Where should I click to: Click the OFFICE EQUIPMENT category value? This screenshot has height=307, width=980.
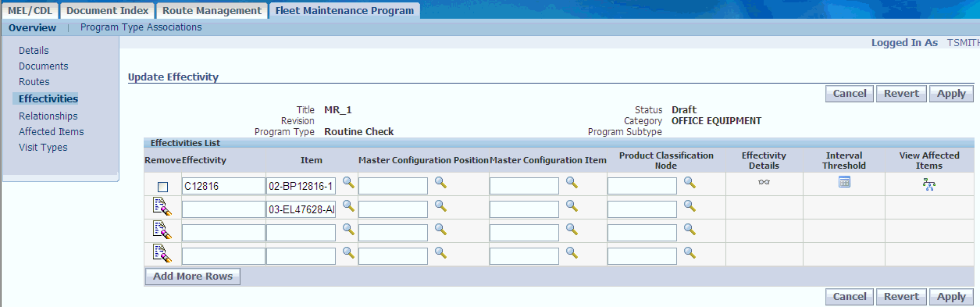(716, 121)
